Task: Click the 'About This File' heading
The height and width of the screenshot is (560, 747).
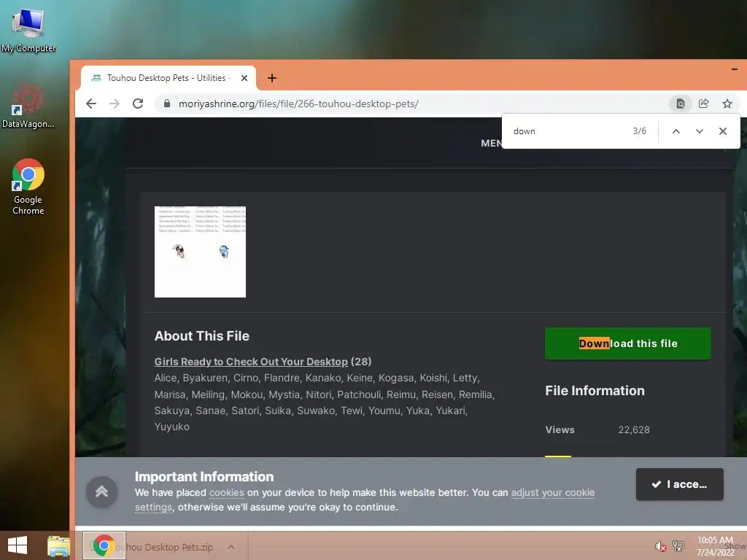Action: coord(202,336)
